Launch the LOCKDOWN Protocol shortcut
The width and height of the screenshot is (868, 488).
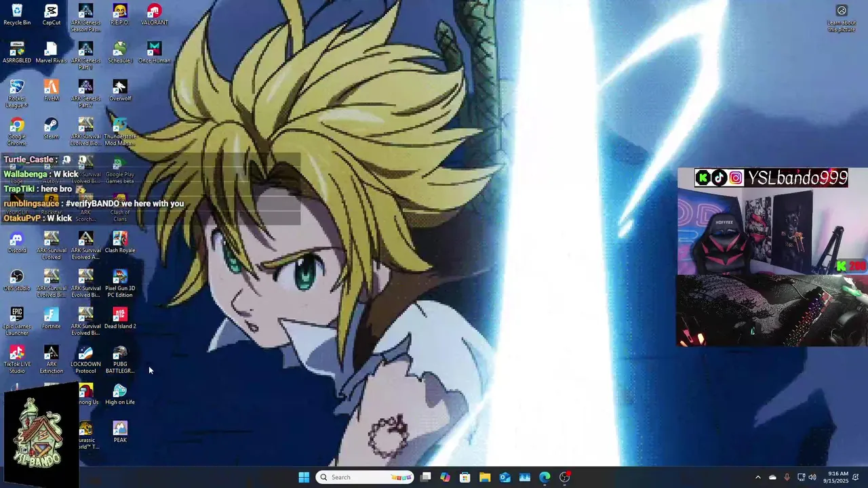click(x=85, y=360)
